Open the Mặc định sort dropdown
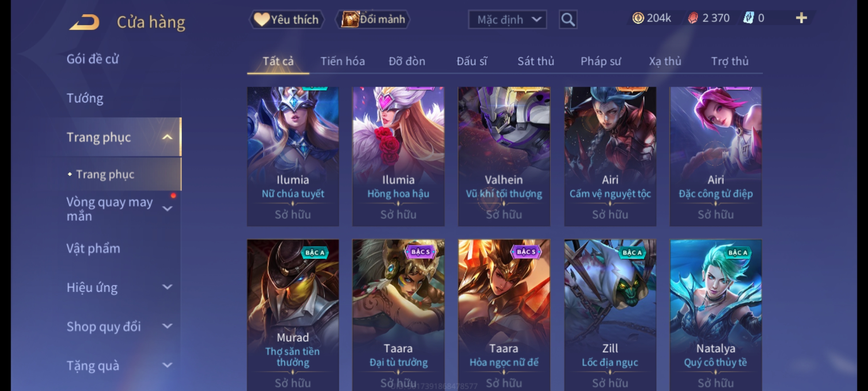868x391 pixels. point(507,20)
